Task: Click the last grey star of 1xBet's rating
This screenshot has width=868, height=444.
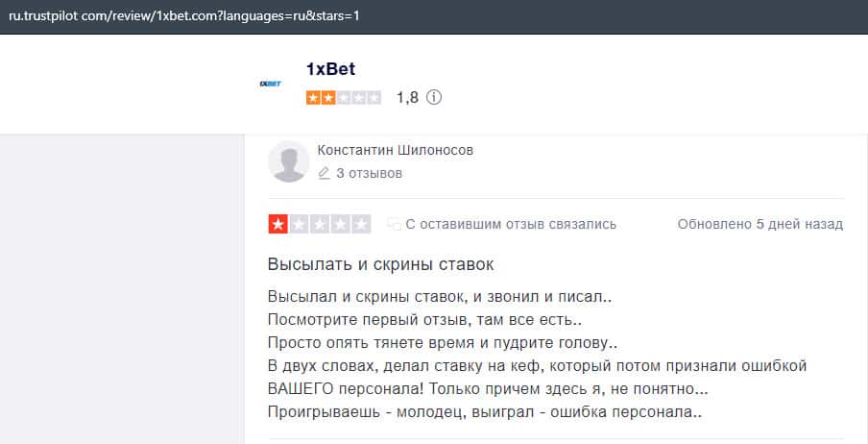Action: (374, 97)
